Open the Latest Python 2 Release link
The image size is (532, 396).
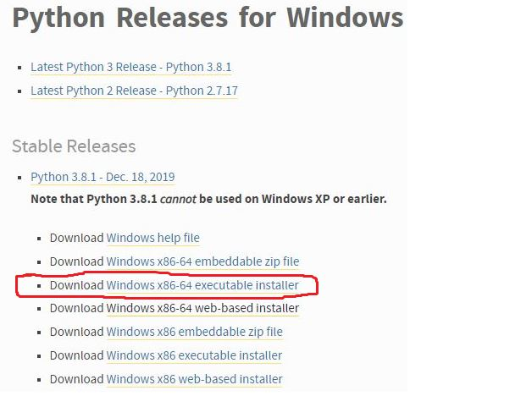click(x=134, y=91)
